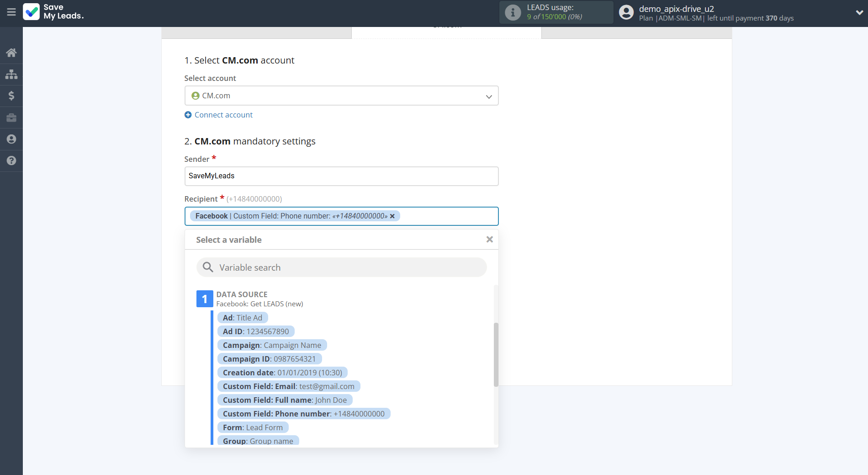
Task: Go to the dashboard via the house icon
Action: (x=11, y=52)
